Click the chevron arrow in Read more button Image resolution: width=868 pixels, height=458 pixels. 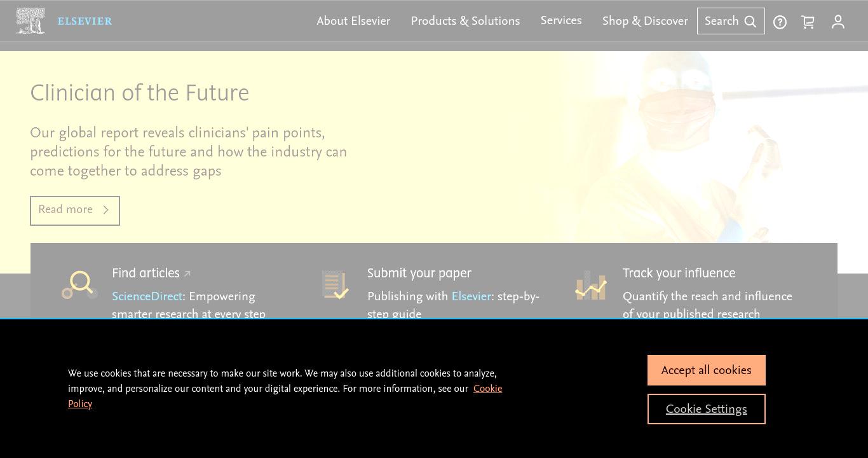pyautogui.click(x=106, y=210)
